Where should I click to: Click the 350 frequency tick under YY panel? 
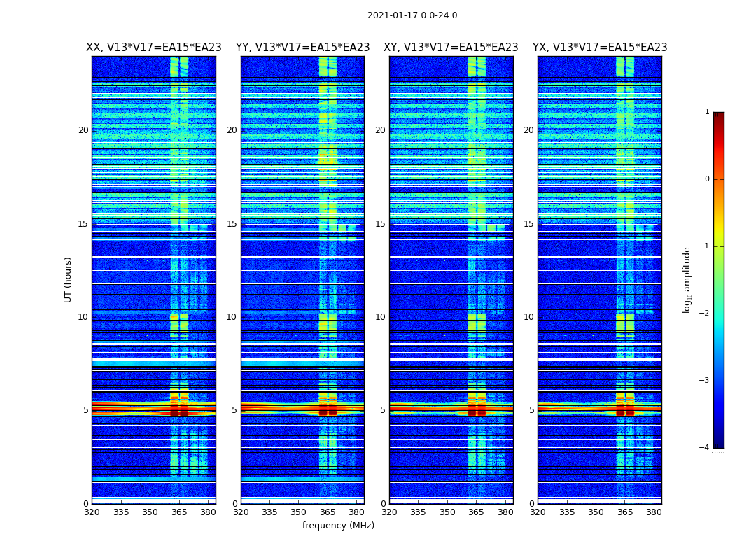(299, 512)
